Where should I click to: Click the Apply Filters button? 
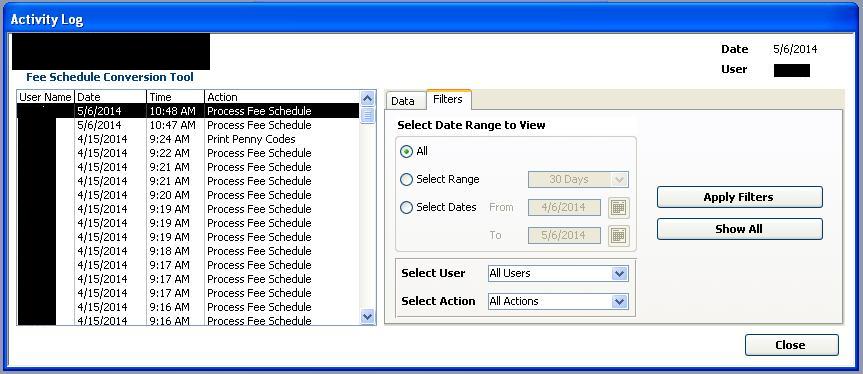click(739, 197)
